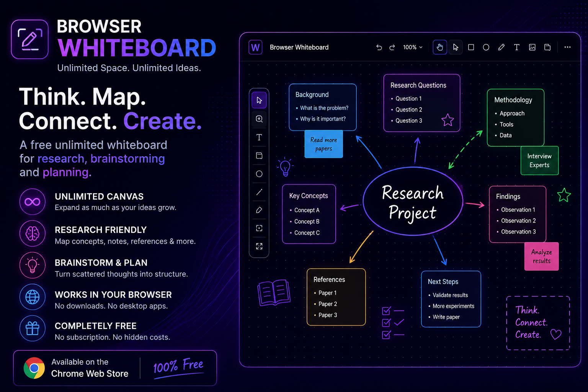Click the insert image icon
The image size is (588, 392).
pos(532,47)
